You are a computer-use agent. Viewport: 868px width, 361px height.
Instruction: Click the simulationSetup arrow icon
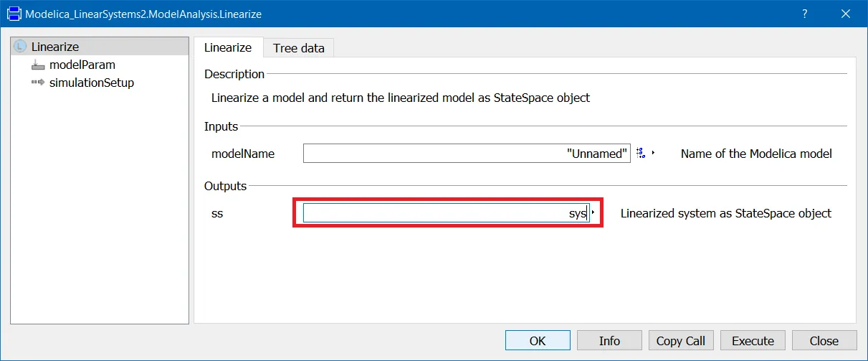38,83
